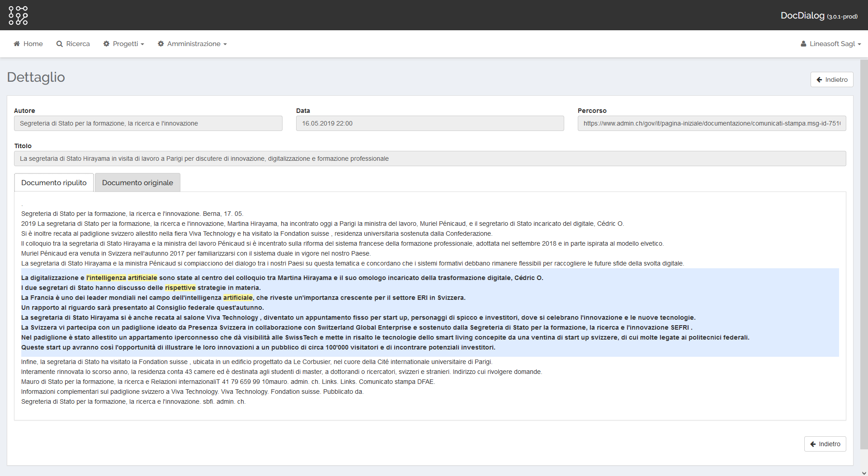Click the Percorso URL field
The width and height of the screenshot is (868, 476).
(x=712, y=123)
